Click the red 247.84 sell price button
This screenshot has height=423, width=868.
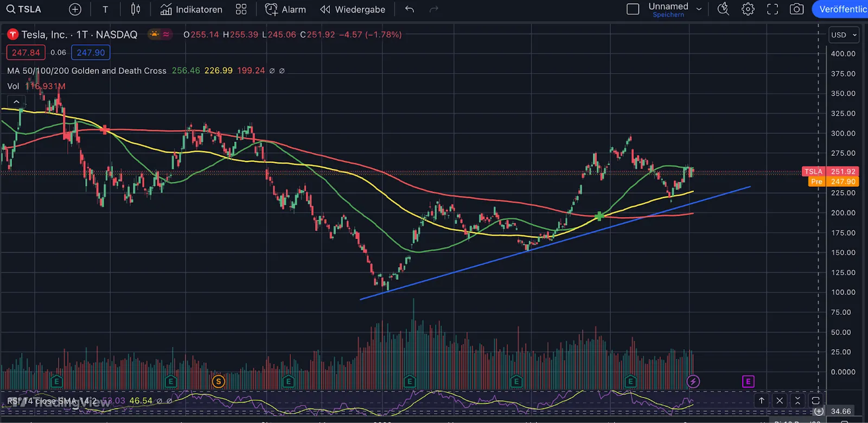tap(25, 53)
